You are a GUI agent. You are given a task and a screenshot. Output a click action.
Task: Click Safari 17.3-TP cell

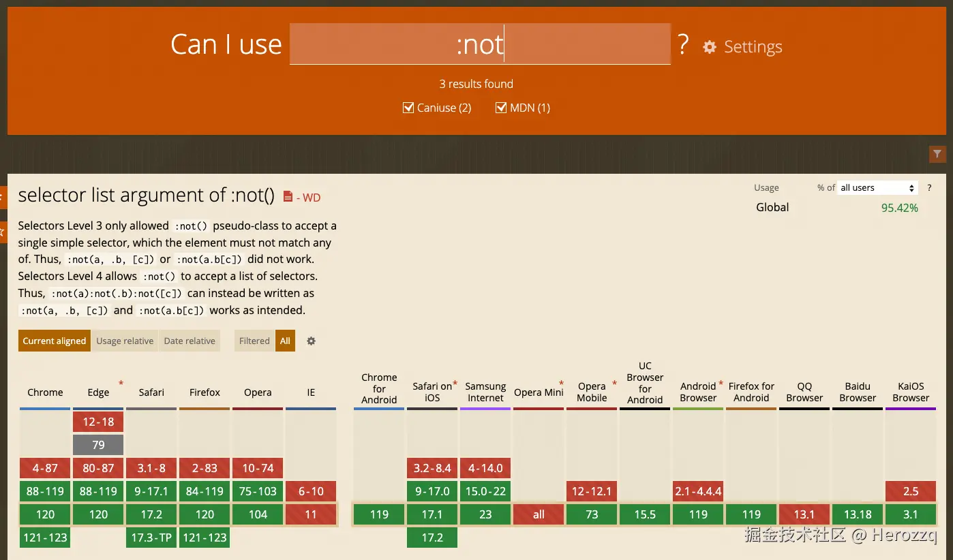[x=151, y=538]
